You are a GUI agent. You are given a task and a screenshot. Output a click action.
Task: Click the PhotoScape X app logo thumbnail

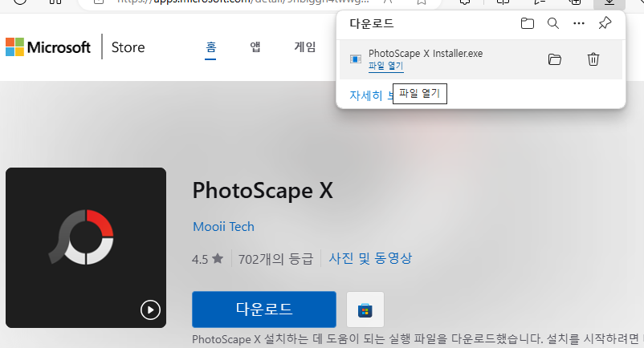(86, 248)
